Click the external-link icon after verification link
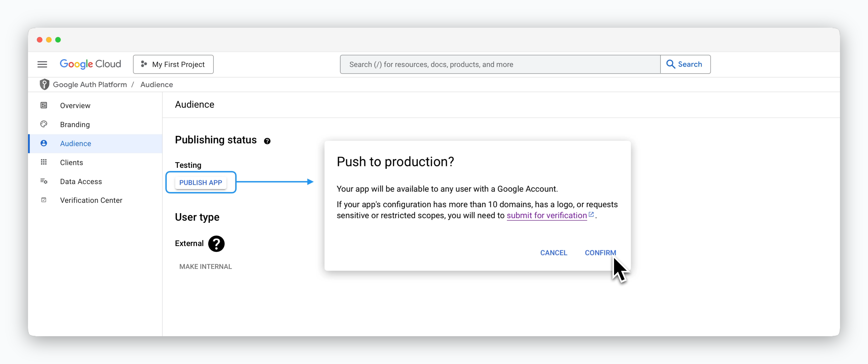 [591, 214]
